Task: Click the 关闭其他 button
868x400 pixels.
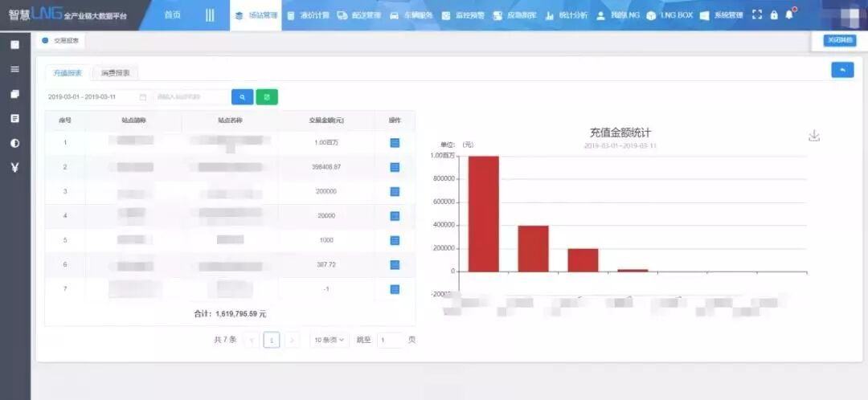Action: (x=839, y=40)
